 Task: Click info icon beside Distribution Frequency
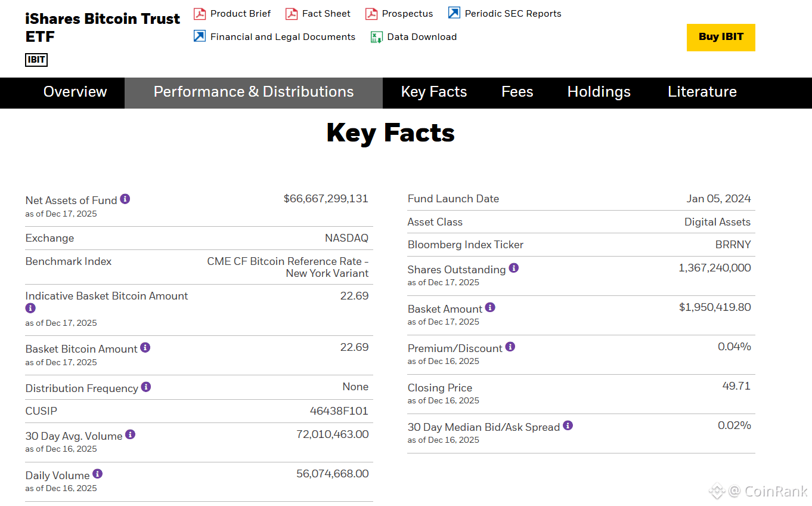(x=146, y=387)
